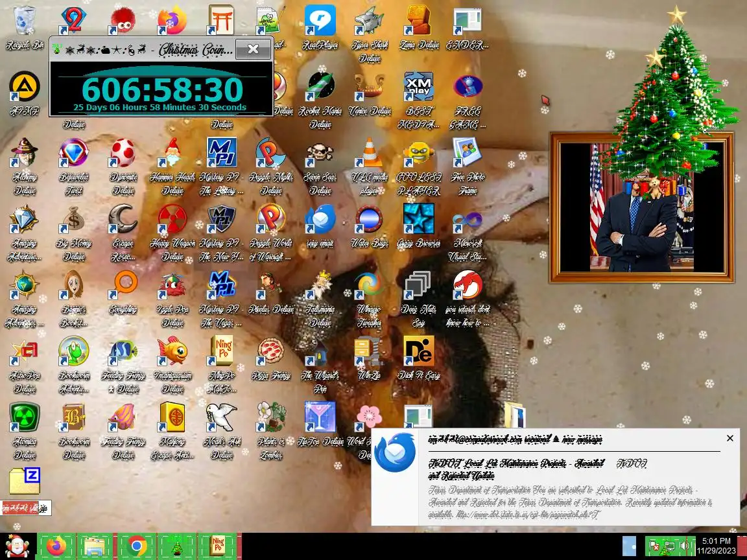Viewport: 747px width, 560px height.
Task: Open the Pizza Frenzy shortcut
Action: tap(271, 358)
